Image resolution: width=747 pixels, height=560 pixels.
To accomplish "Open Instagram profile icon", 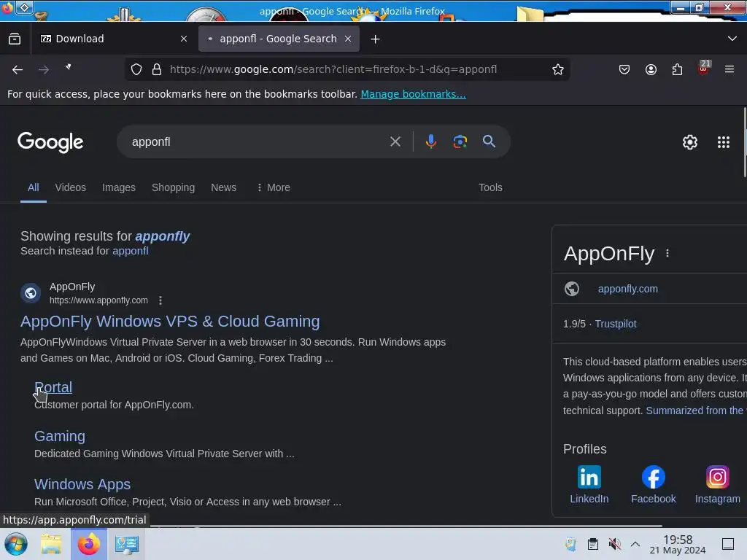I will (718, 477).
